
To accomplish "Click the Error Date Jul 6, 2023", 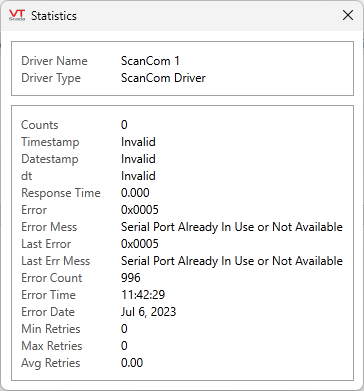I will [x=148, y=312].
